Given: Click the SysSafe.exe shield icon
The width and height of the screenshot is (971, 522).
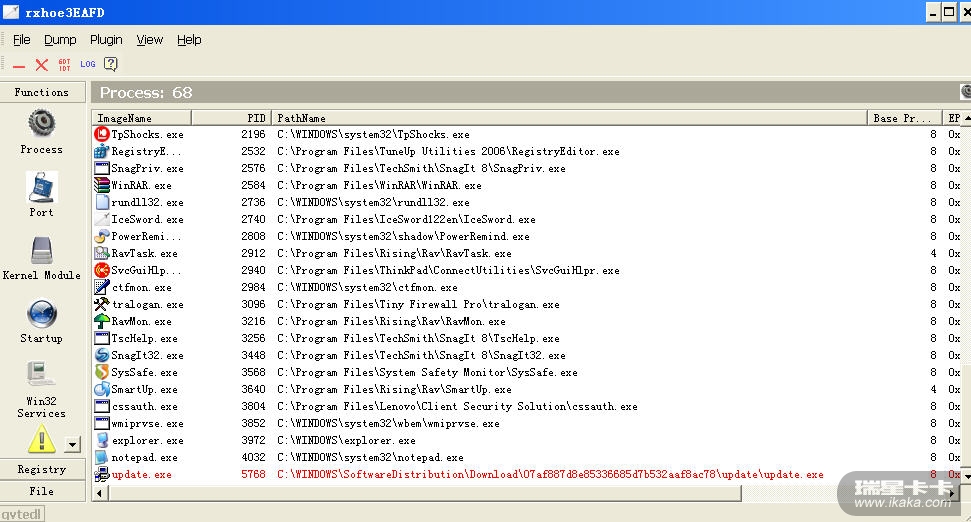Looking at the screenshot, I should tap(102, 372).
